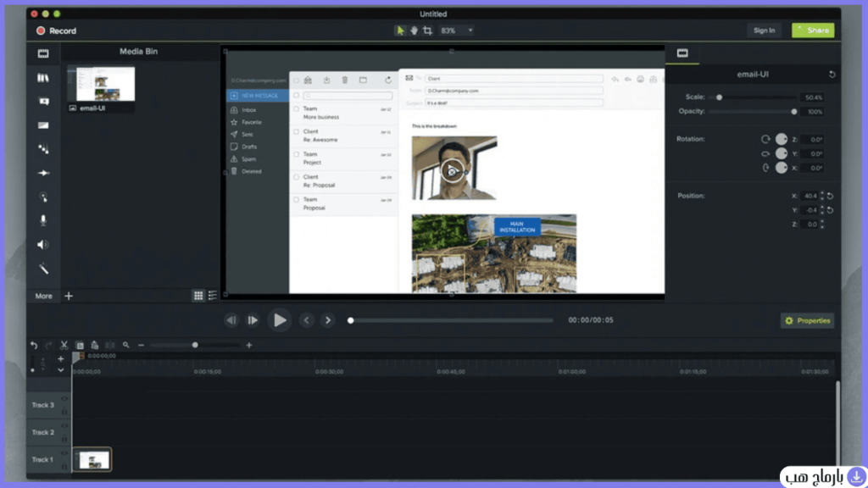Lock Track 2 with its lock icon
The height and width of the screenshot is (488, 868).
[x=64, y=440]
